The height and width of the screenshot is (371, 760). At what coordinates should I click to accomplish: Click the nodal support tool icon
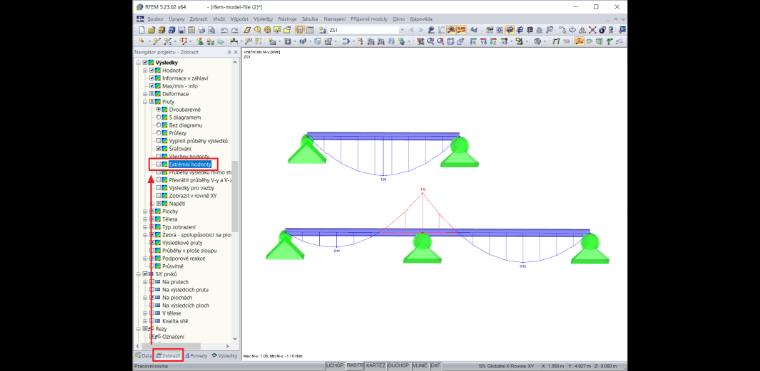pyautogui.click(x=201, y=41)
